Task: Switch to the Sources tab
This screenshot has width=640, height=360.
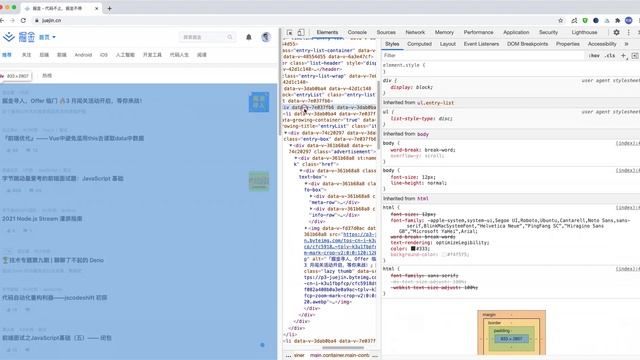Action: [x=386, y=32]
